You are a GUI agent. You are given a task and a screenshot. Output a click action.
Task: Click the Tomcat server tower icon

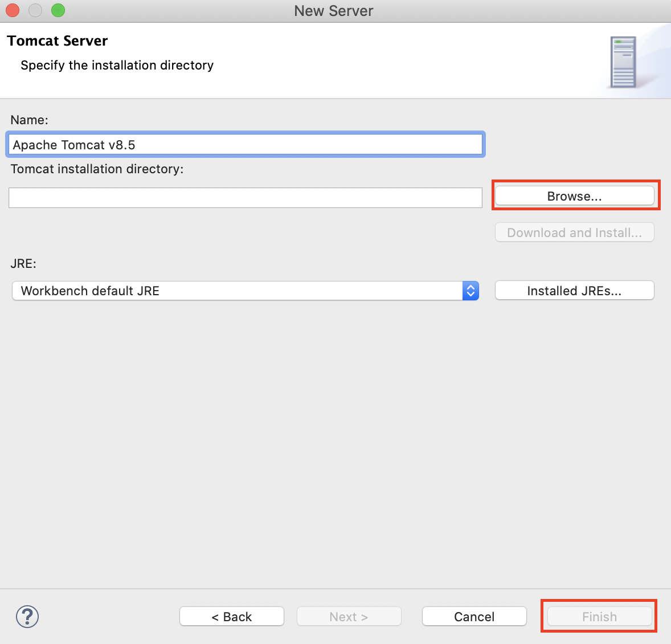click(x=624, y=62)
